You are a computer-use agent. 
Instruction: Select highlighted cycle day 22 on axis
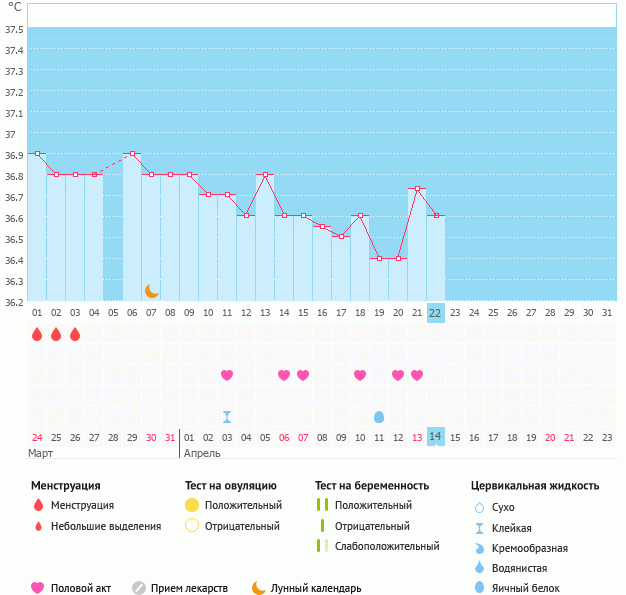(435, 312)
